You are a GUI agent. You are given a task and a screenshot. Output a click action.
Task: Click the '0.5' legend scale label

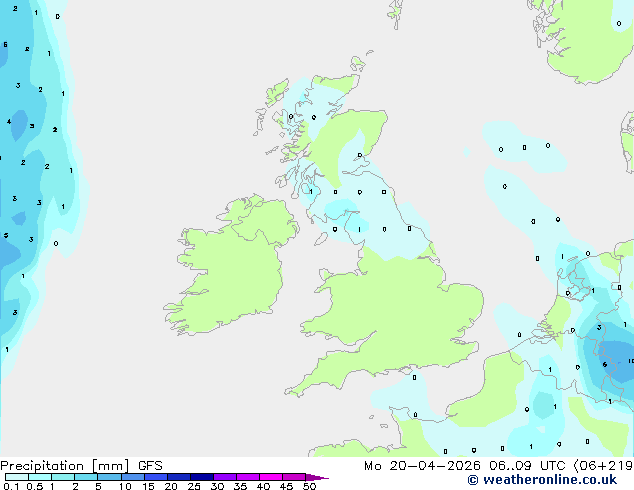click(x=35, y=486)
